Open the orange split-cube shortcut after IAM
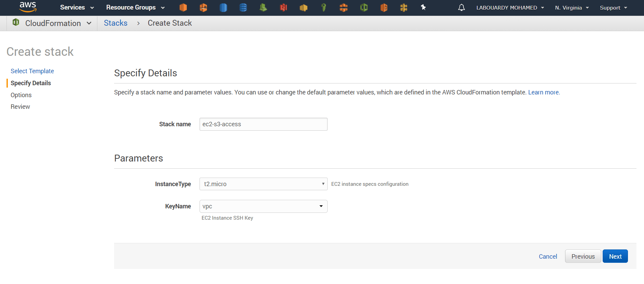644x284 pixels. pyautogui.click(x=344, y=8)
